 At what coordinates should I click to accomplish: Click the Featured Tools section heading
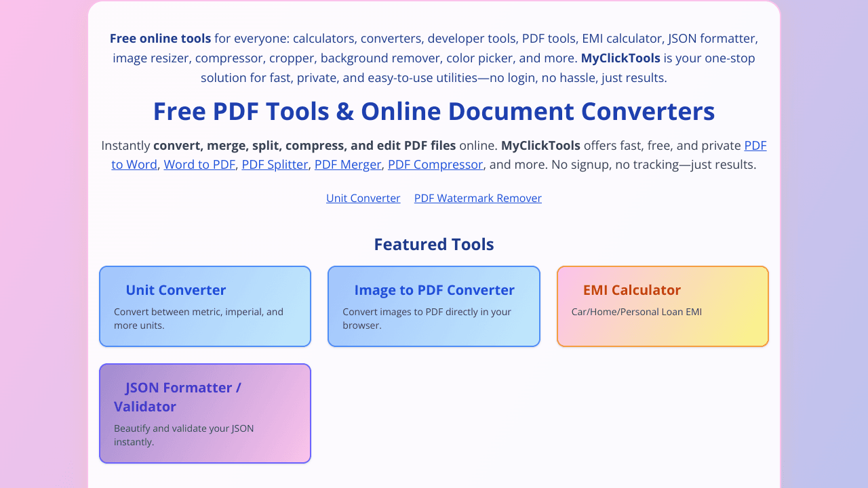pyautogui.click(x=433, y=244)
